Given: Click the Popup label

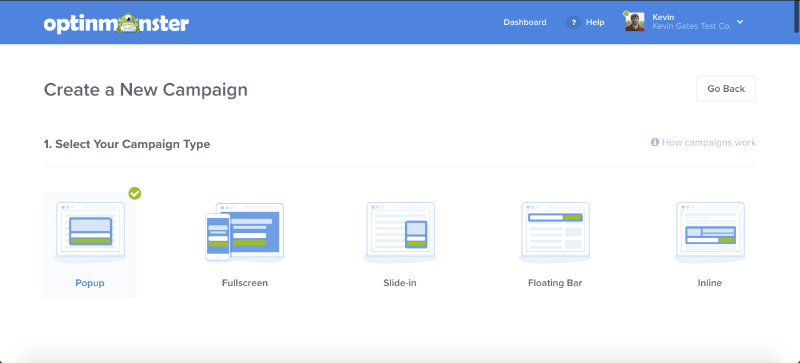Looking at the screenshot, I should click(90, 283).
